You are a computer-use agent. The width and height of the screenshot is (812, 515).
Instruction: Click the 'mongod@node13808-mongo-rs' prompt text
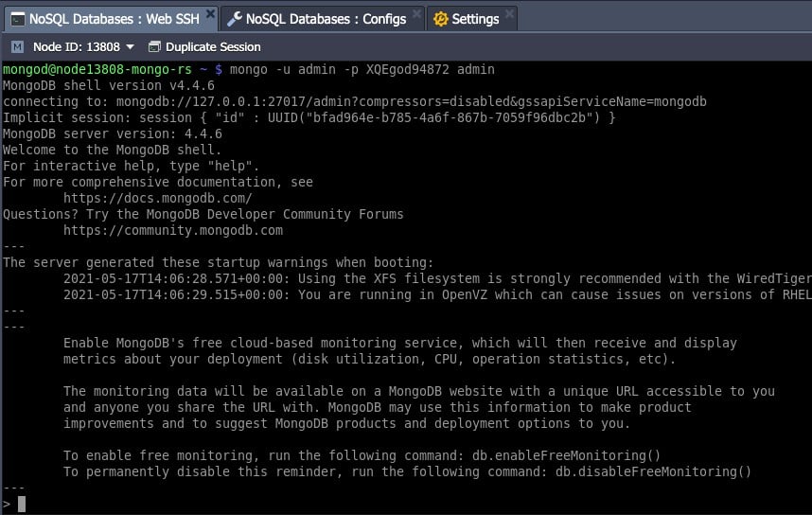pyautogui.click(x=97, y=69)
